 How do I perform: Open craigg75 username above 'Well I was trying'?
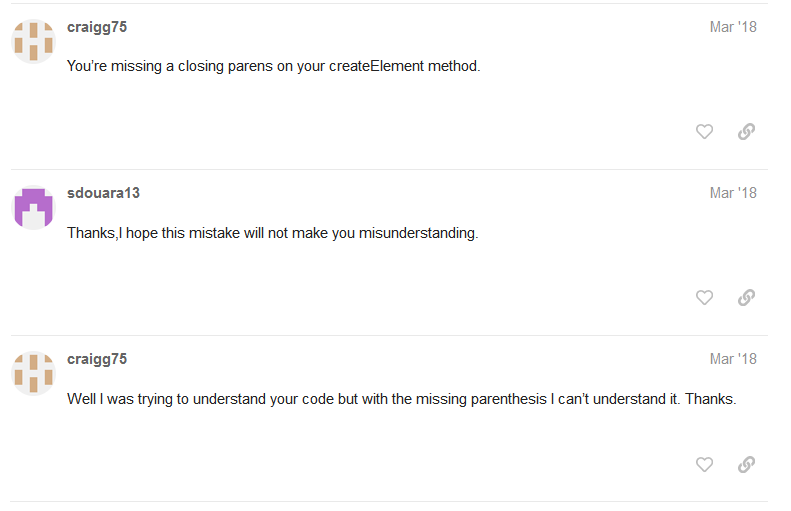(97, 359)
